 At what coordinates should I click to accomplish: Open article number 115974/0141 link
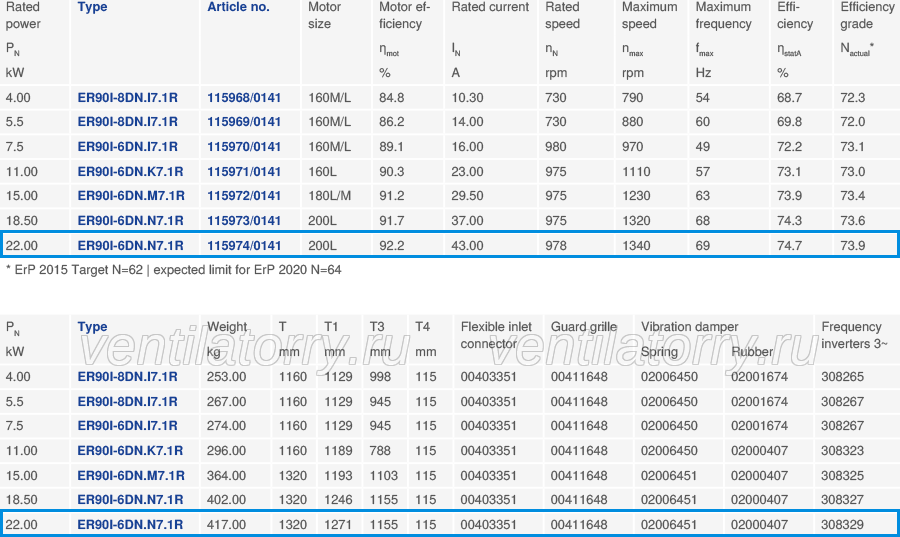tap(244, 246)
